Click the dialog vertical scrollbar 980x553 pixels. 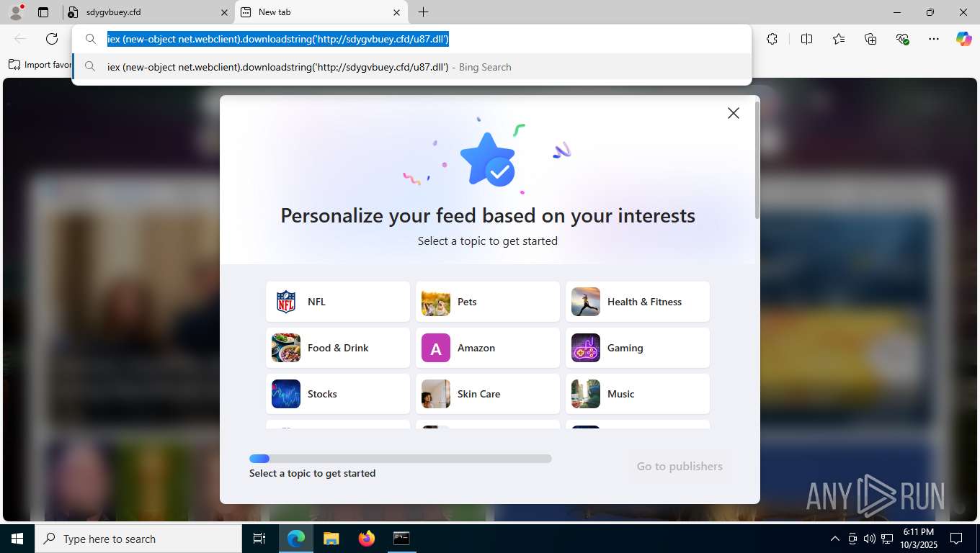point(757,160)
